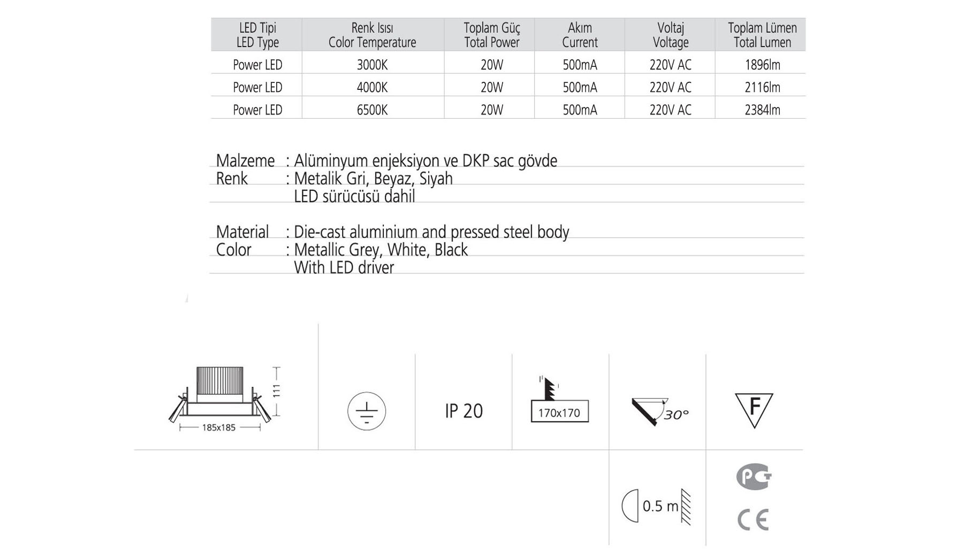Click the Die-cast aluminium material text
This screenshot has height=551, width=980.
[431, 232]
